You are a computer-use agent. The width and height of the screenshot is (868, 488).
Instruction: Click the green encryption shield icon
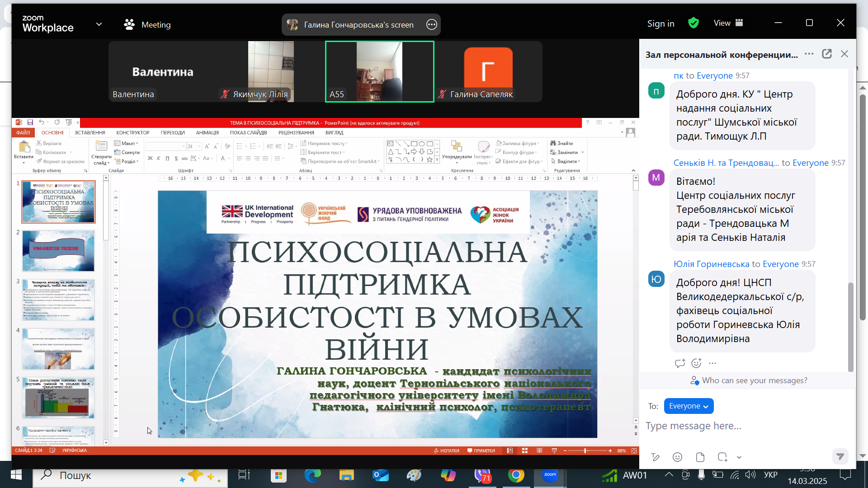click(x=693, y=23)
